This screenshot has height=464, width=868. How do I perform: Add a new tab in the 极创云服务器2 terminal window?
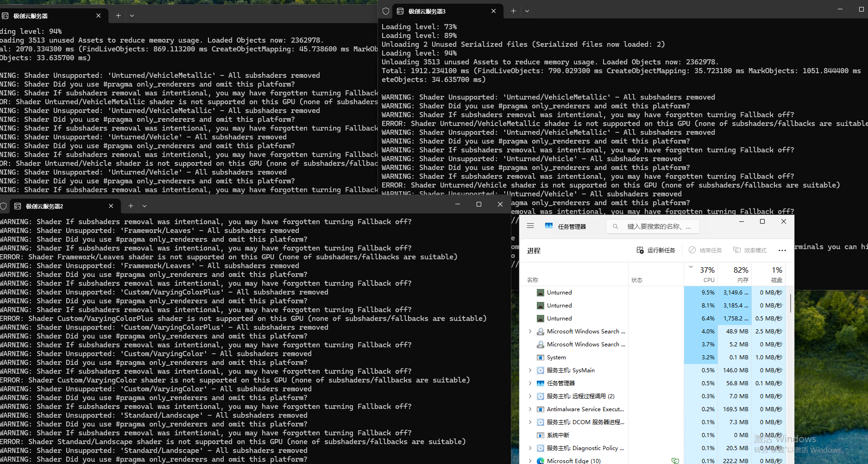pos(131,206)
